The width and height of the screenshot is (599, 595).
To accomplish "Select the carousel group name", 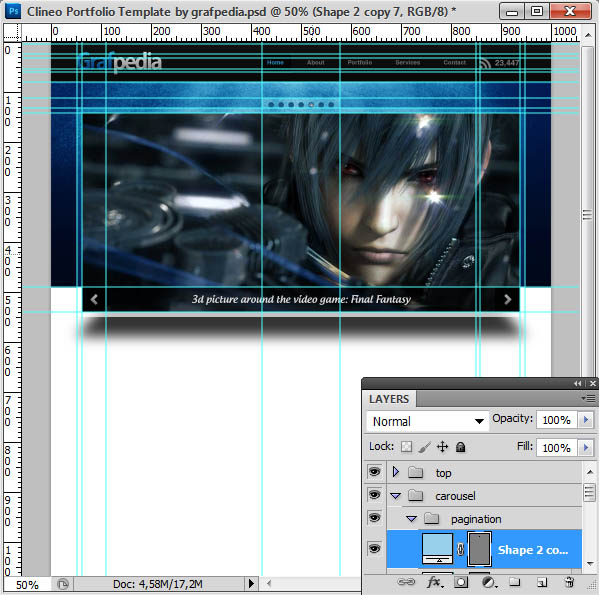I will (455, 496).
